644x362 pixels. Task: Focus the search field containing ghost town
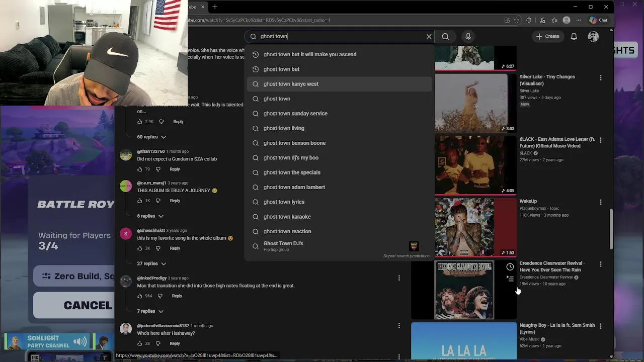coord(340,36)
